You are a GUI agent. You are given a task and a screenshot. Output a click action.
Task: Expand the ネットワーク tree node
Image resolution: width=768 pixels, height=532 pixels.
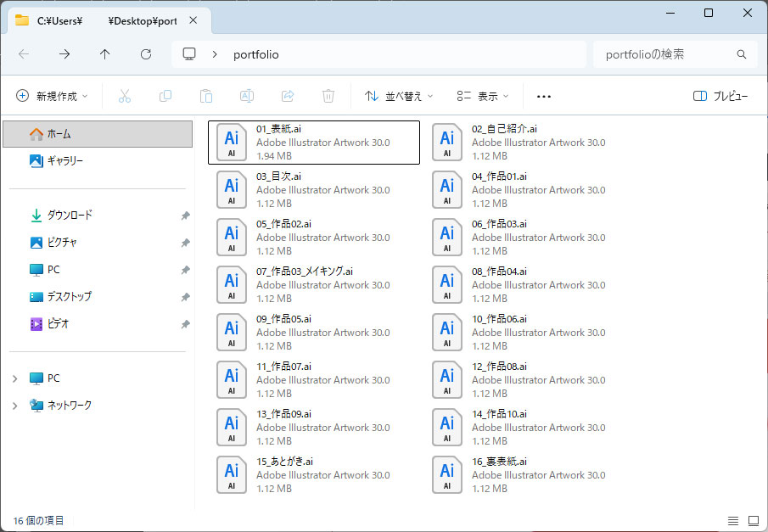click(x=14, y=406)
